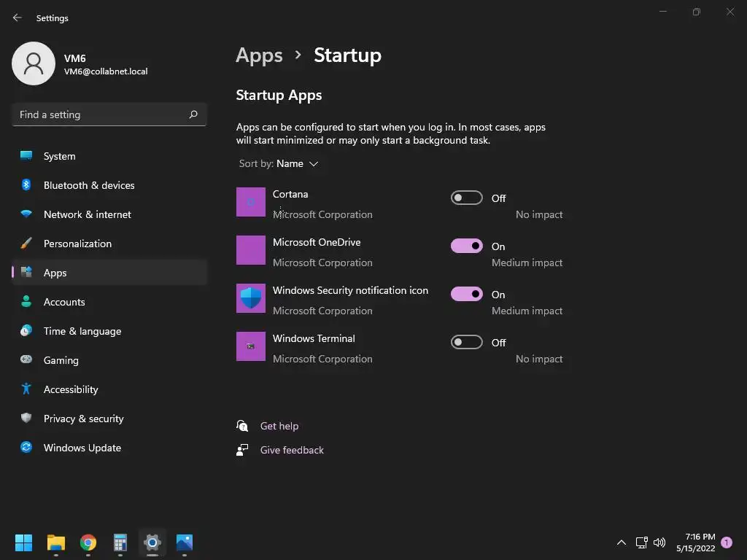Image resolution: width=747 pixels, height=560 pixels.
Task: Click the Get help link
Action: tap(279, 426)
